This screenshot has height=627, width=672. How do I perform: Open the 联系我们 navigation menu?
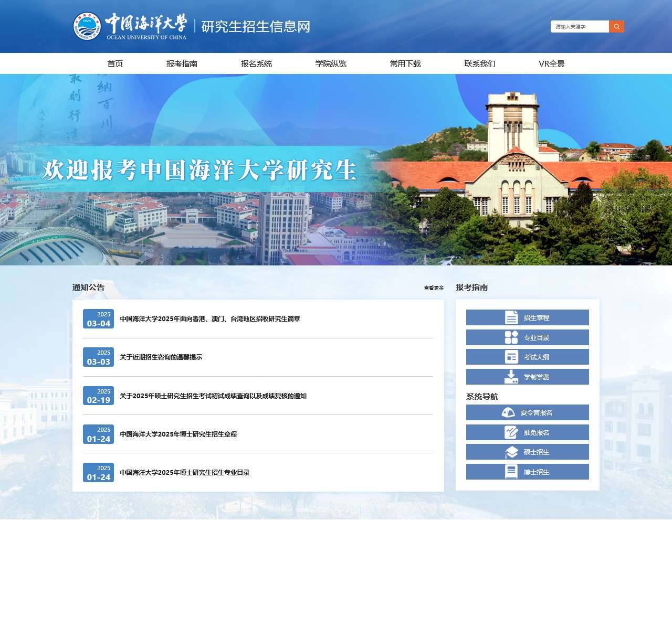(x=480, y=63)
